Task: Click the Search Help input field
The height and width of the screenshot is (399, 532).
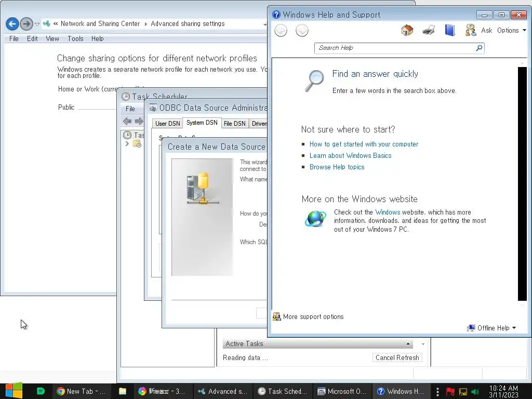Action: [x=395, y=48]
